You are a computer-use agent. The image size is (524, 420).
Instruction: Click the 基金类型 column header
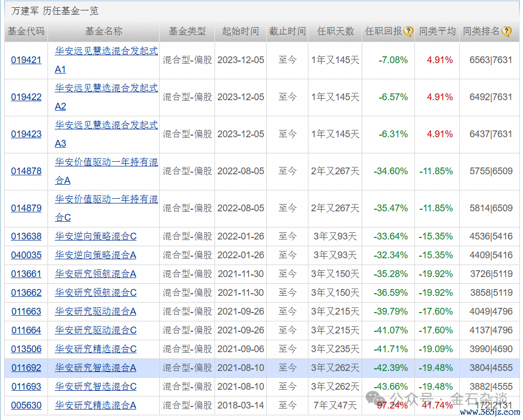click(187, 31)
